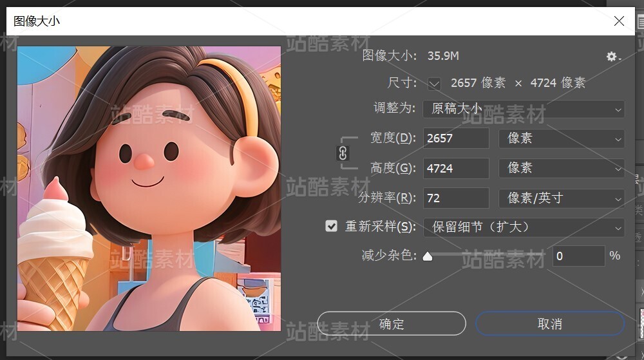Image resolution: width=644 pixels, height=360 pixels.
Task: Click the 图像大小 35.9M value
Action: point(443,56)
